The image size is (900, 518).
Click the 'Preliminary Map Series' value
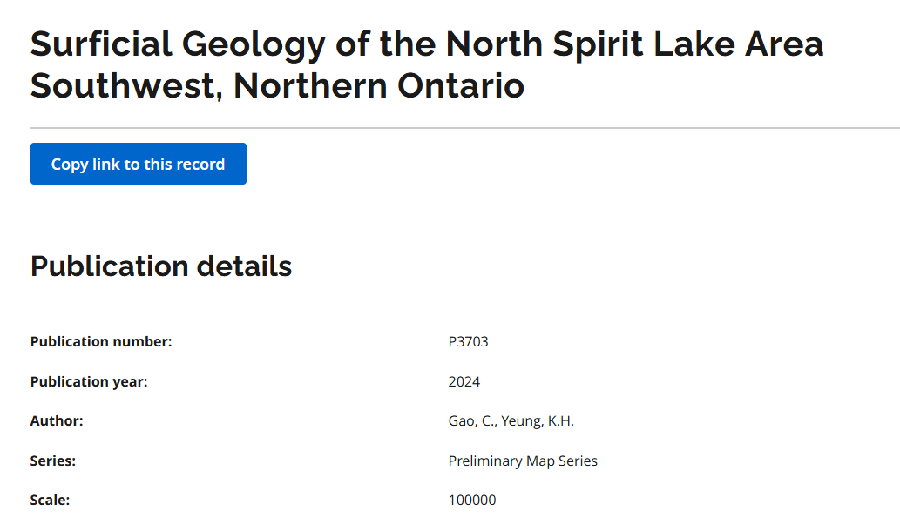click(x=523, y=461)
